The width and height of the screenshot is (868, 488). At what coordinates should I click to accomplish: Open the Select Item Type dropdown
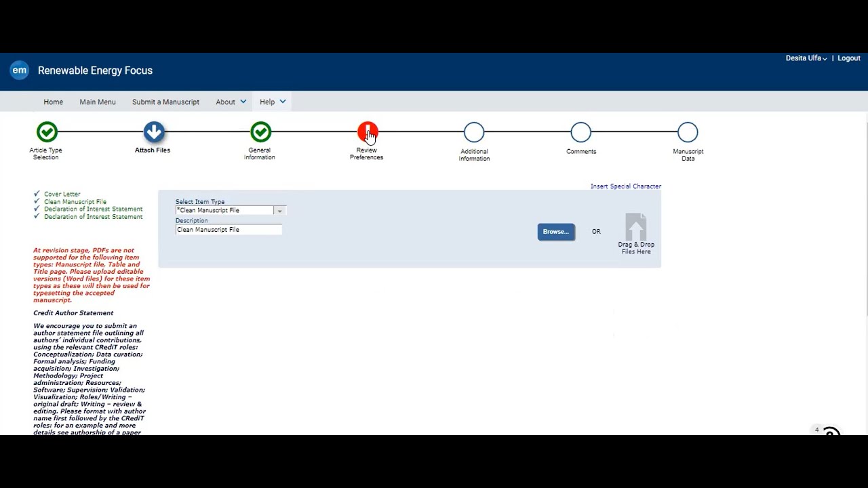point(231,210)
